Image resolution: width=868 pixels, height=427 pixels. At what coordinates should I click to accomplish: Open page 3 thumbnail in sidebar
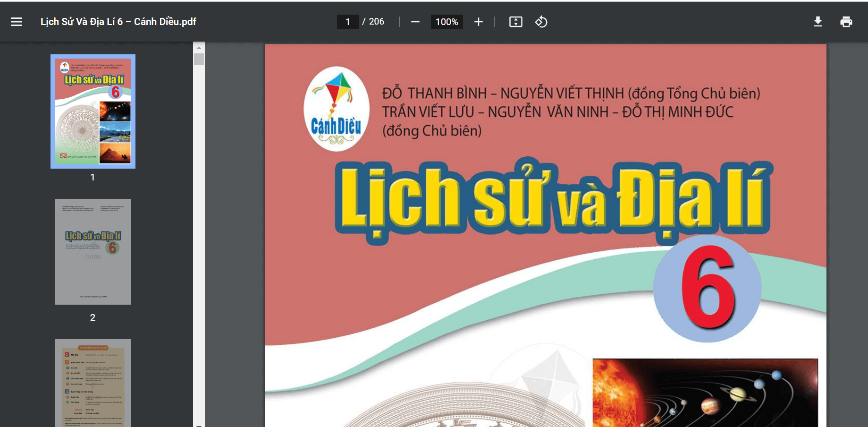(x=93, y=383)
